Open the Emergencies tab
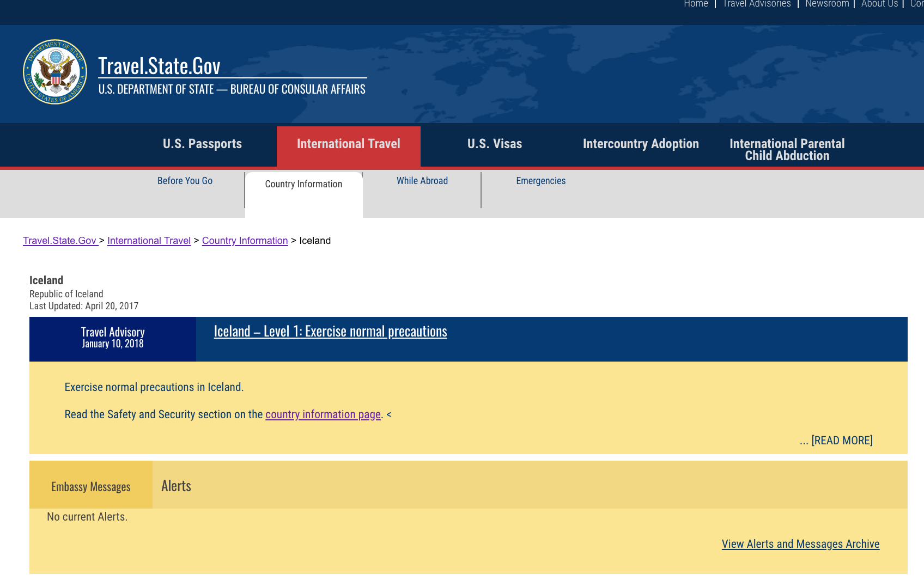Image resolution: width=924 pixels, height=587 pixels. pos(541,181)
